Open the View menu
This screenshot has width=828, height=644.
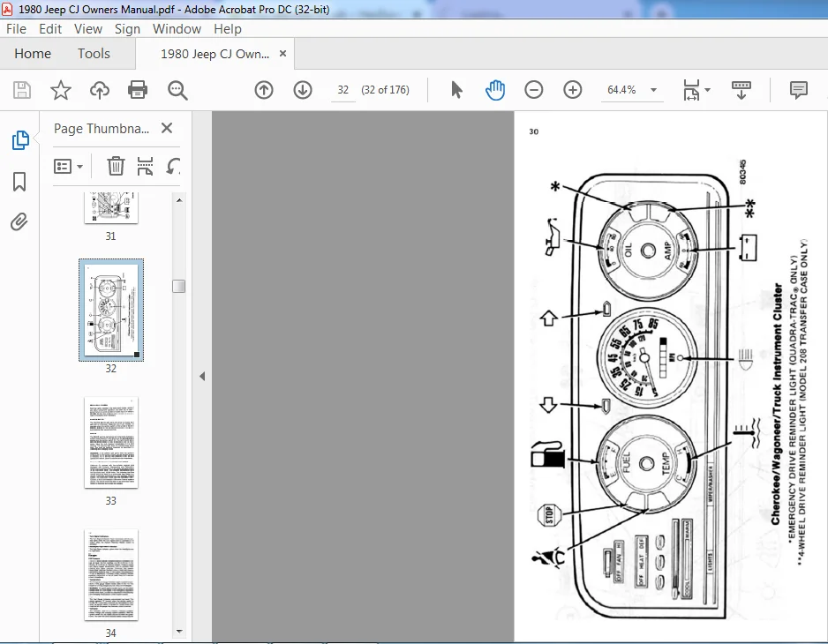(x=87, y=29)
